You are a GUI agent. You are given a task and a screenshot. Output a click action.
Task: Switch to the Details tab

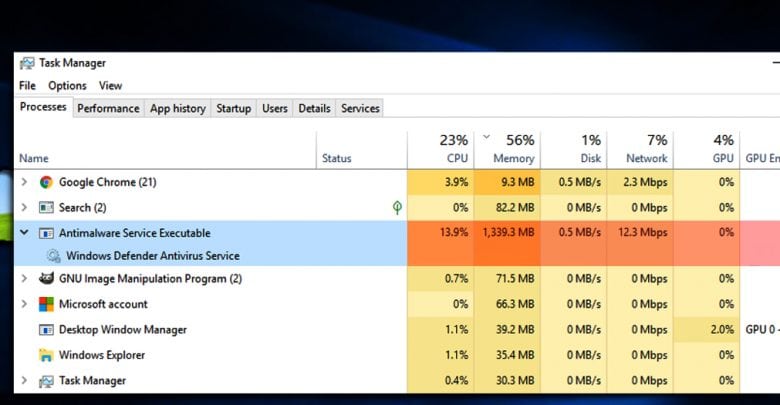(x=314, y=108)
